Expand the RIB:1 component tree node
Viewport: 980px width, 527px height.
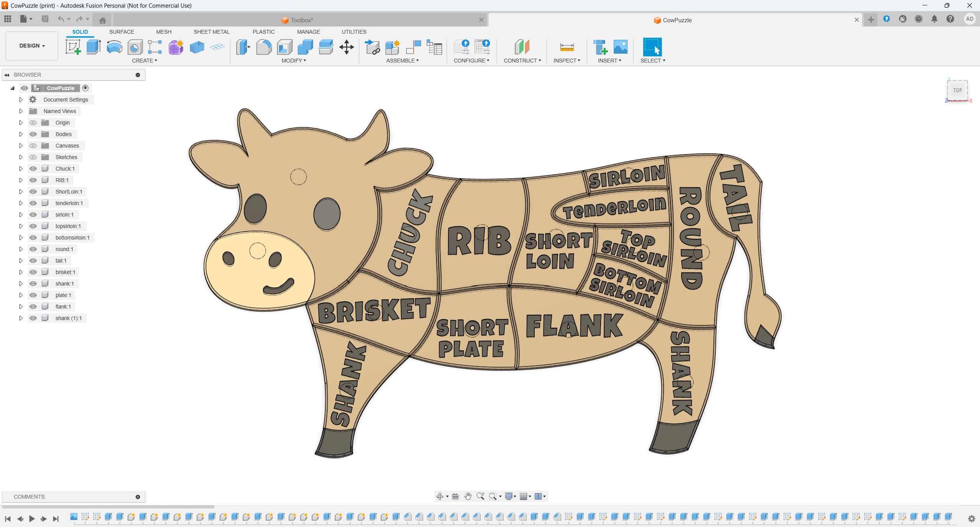(21, 180)
